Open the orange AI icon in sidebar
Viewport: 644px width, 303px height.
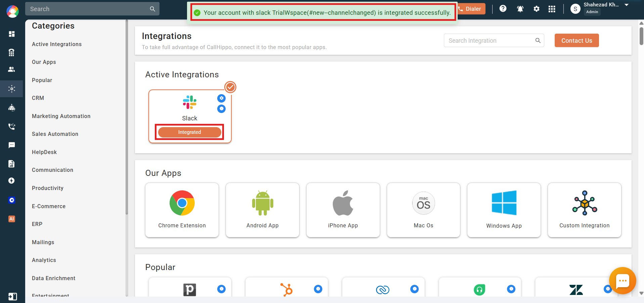(12, 219)
